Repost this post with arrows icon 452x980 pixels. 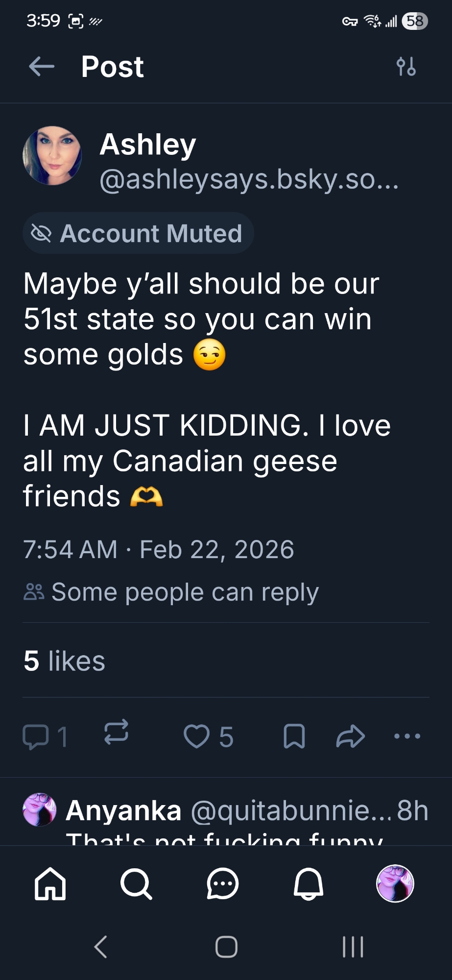(116, 733)
